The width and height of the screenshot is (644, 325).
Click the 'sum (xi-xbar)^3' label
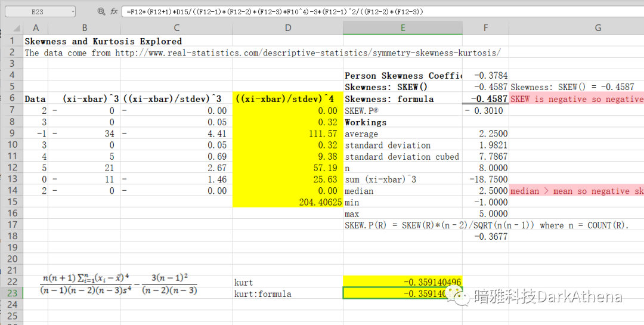380,179
